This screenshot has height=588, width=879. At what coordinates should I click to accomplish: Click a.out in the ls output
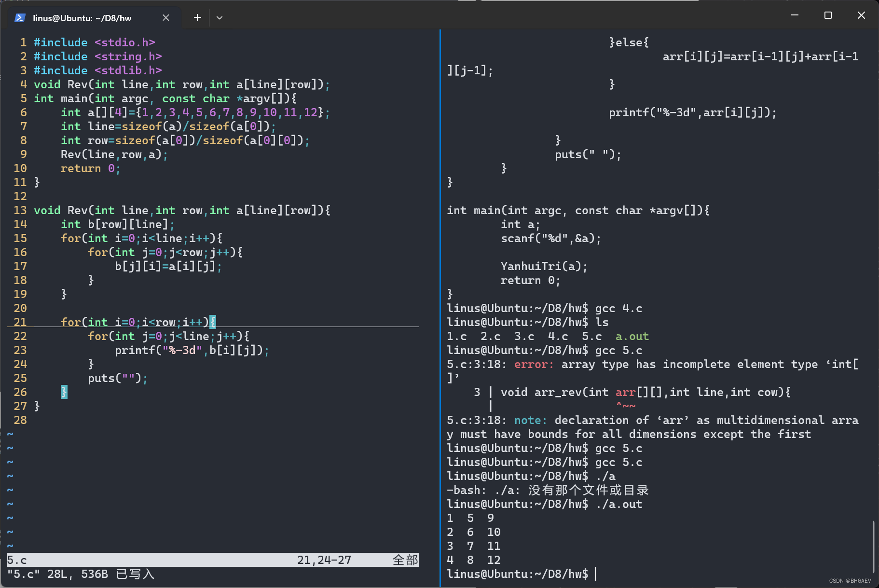[632, 336]
